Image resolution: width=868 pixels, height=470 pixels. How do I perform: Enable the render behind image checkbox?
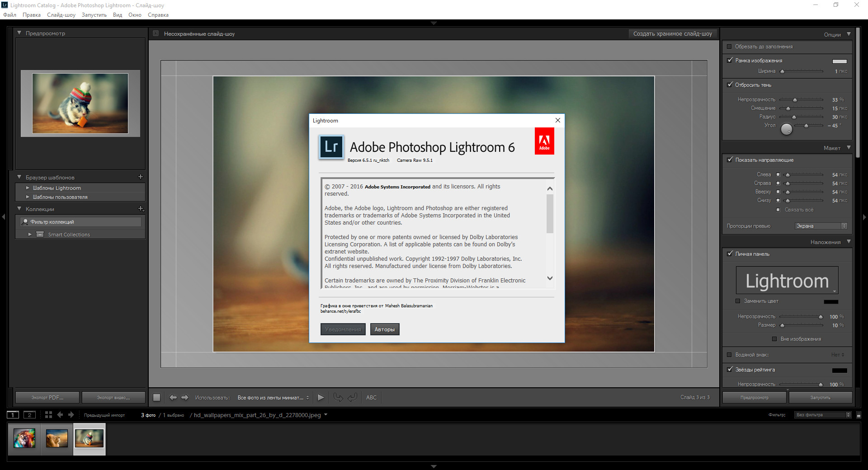tap(774, 339)
